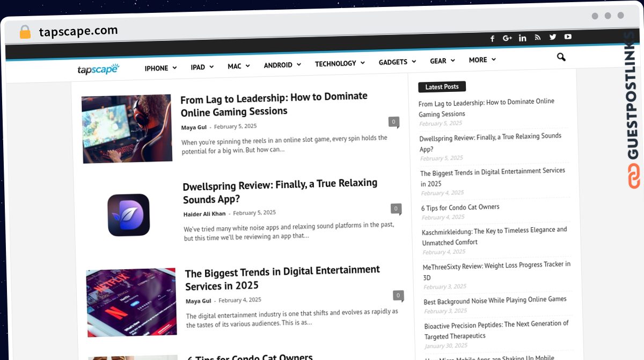Open sidebar post 'Bioactive Precision Peptides'

click(497, 330)
